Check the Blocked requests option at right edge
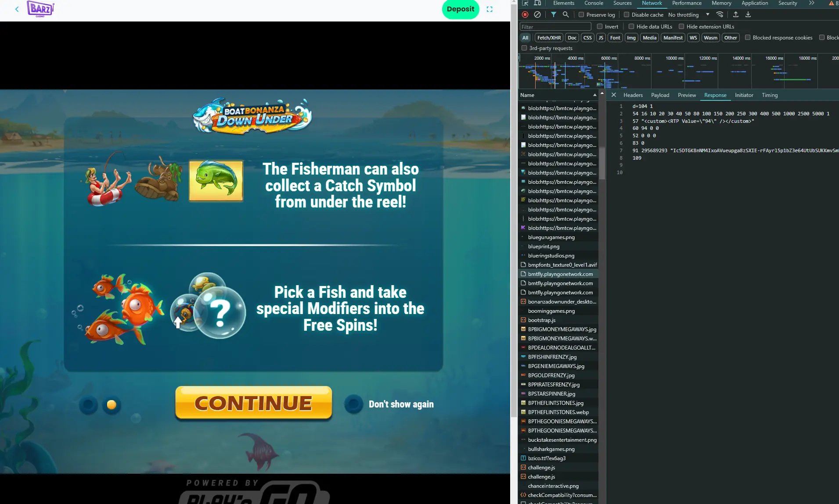The image size is (839, 504). (x=822, y=37)
